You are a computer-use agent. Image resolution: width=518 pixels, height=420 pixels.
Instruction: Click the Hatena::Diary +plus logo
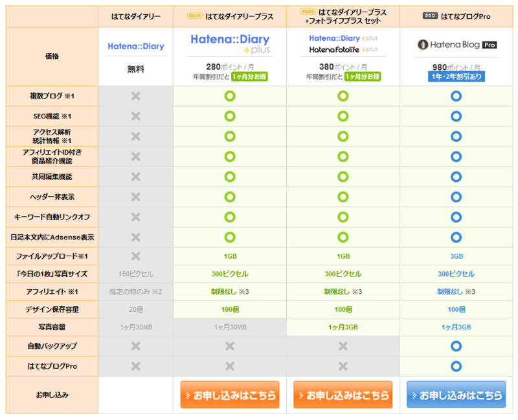pos(231,43)
